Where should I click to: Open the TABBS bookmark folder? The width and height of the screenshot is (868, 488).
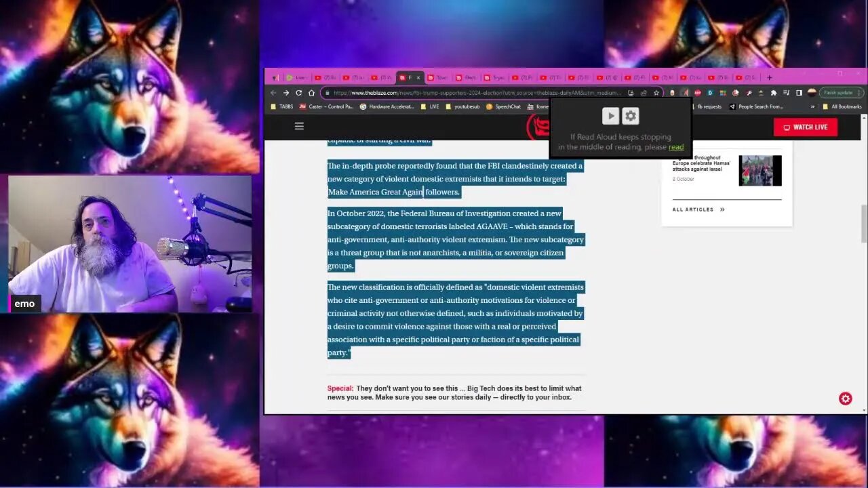point(283,106)
